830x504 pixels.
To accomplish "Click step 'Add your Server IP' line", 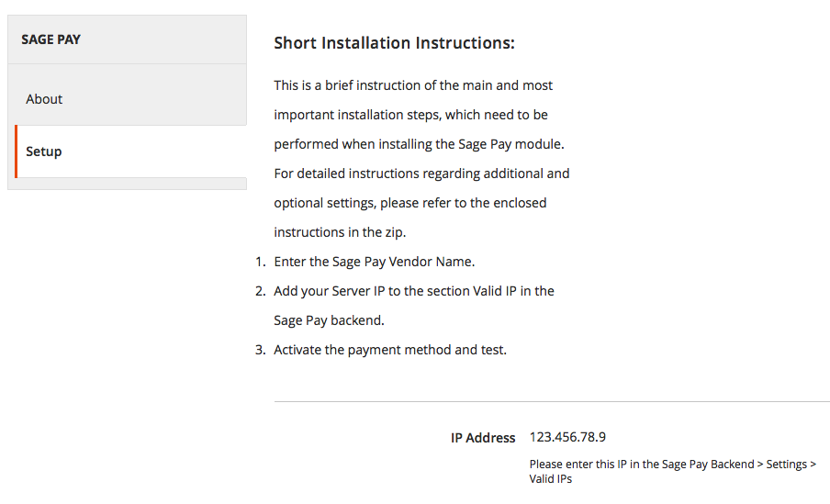I will click(x=414, y=291).
